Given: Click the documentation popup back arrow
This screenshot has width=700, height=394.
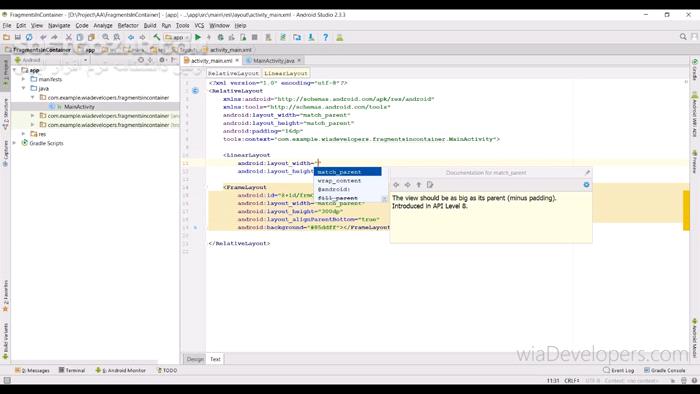Looking at the screenshot, I should [x=396, y=185].
